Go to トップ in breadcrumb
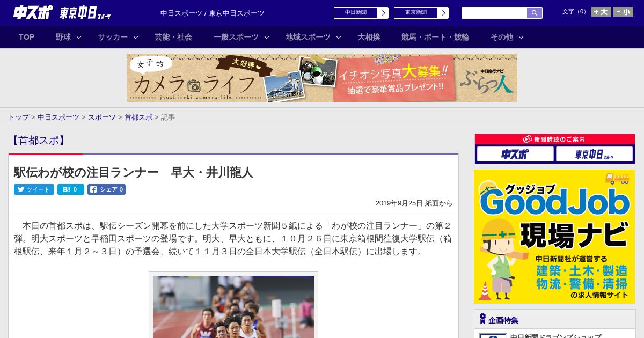The image size is (644, 338). pos(18,117)
